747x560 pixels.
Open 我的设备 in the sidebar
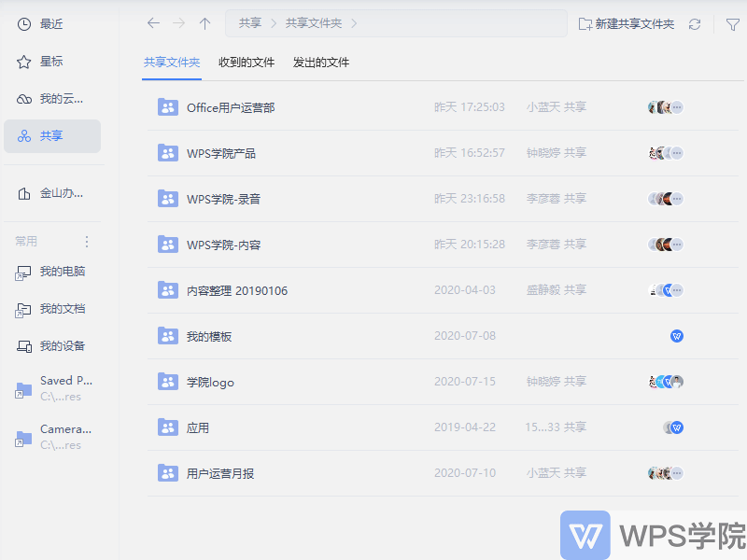(51, 346)
